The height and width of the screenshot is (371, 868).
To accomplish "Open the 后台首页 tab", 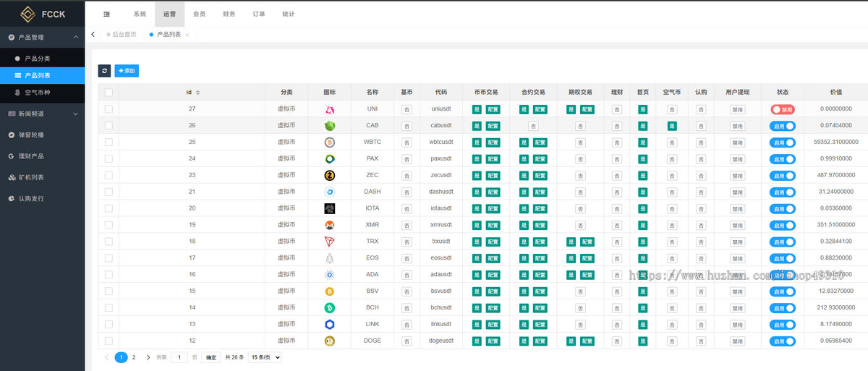I will pos(124,35).
